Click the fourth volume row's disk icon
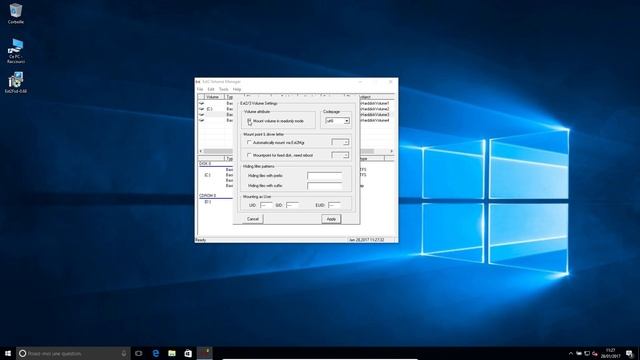The width and height of the screenshot is (640, 360). [x=201, y=120]
